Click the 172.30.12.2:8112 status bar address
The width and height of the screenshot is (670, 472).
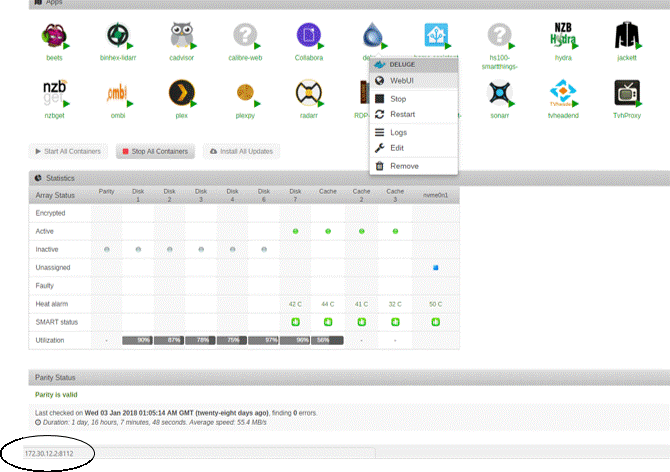coord(49,453)
